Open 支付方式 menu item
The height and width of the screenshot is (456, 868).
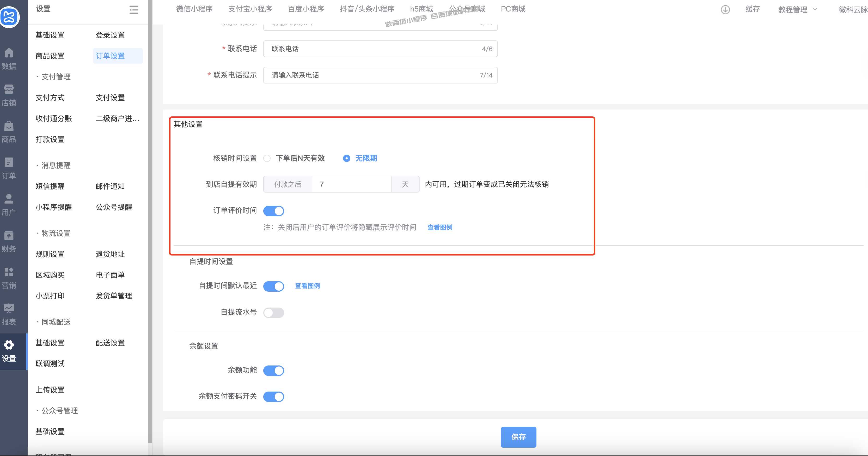[x=50, y=98]
